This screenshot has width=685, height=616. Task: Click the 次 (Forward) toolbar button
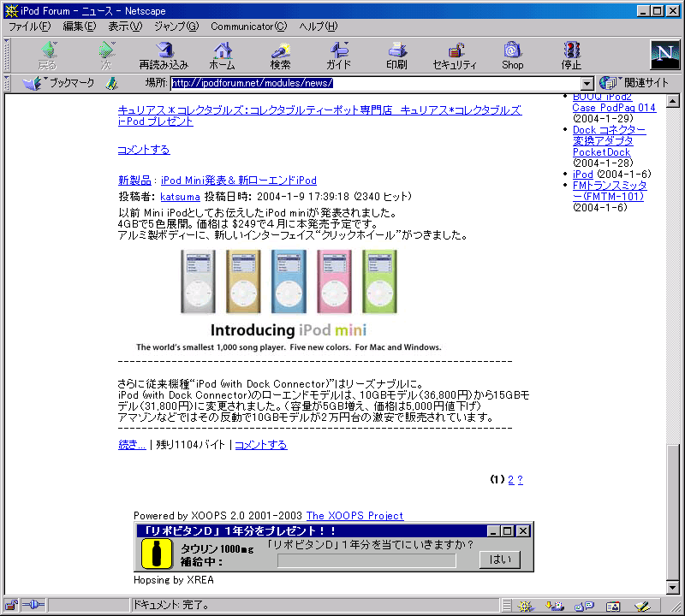pyautogui.click(x=106, y=56)
